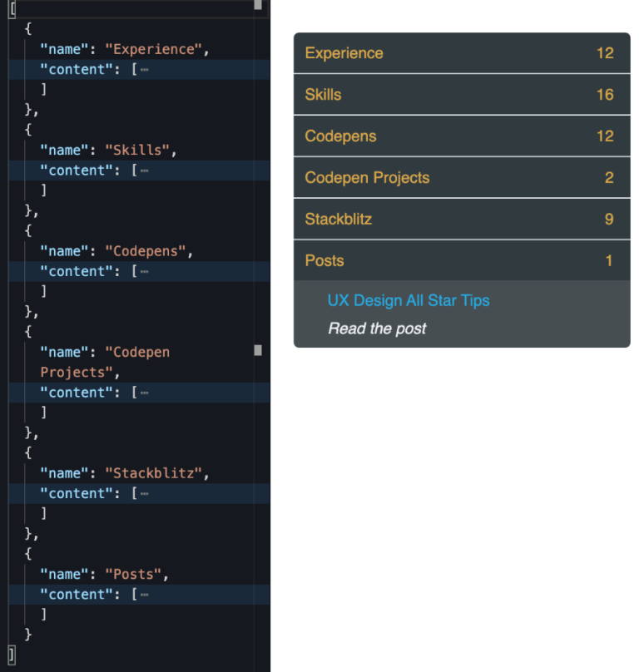Collapse the Posts accordion section
Screen dimensions: 639x672
point(462,260)
